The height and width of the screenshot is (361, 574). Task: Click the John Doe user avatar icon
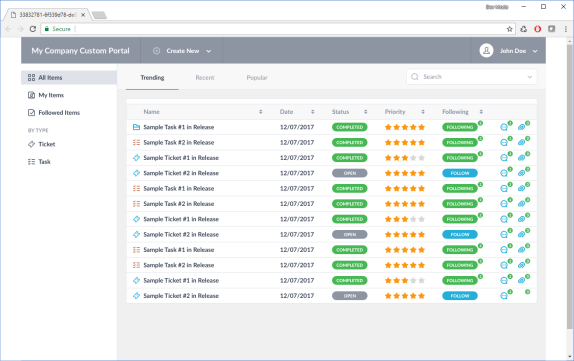tap(486, 51)
